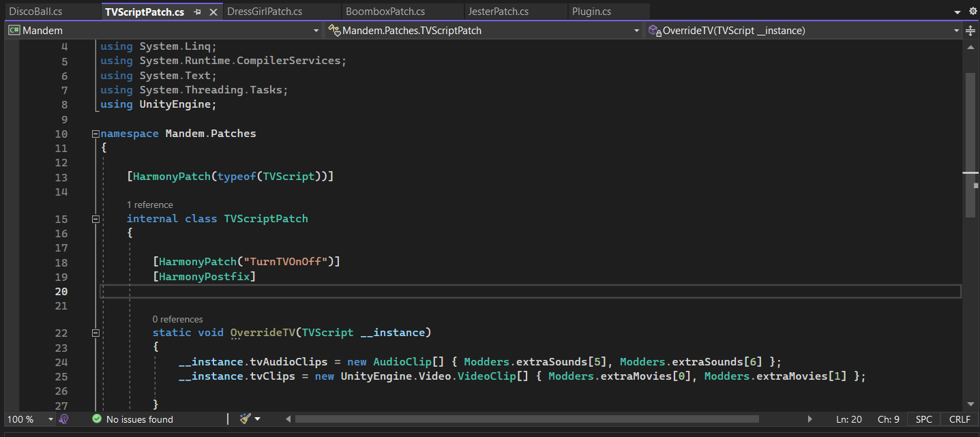
Task: Open the IntelliCode icon in the status bar
Action: coord(64,419)
